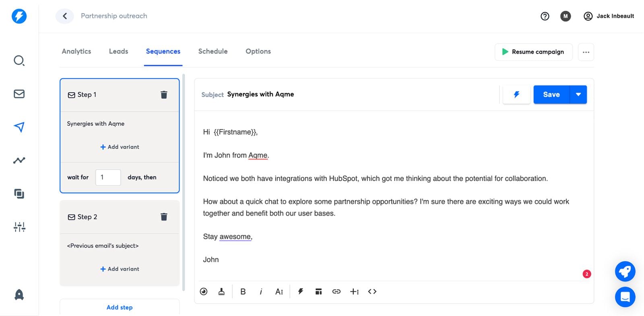Click the circular icon at the editor toolbar start
The height and width of the screenshot is (316, 644).
[x=204, y=291]
